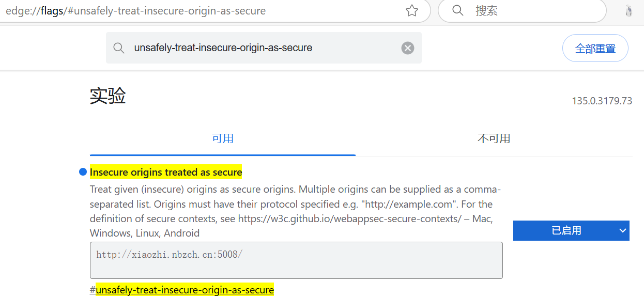Open the #unsafely-treat-insecure-origin-as-secure anchor link
Screen dimensions: 644x297
pyautogui.click(x=182, y=290)
